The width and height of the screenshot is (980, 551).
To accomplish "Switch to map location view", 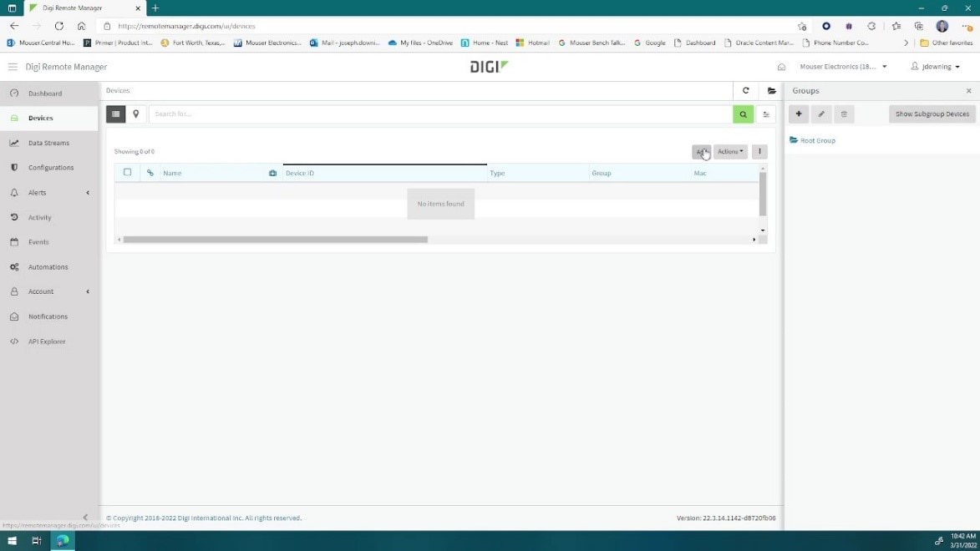I will (136, 114).
